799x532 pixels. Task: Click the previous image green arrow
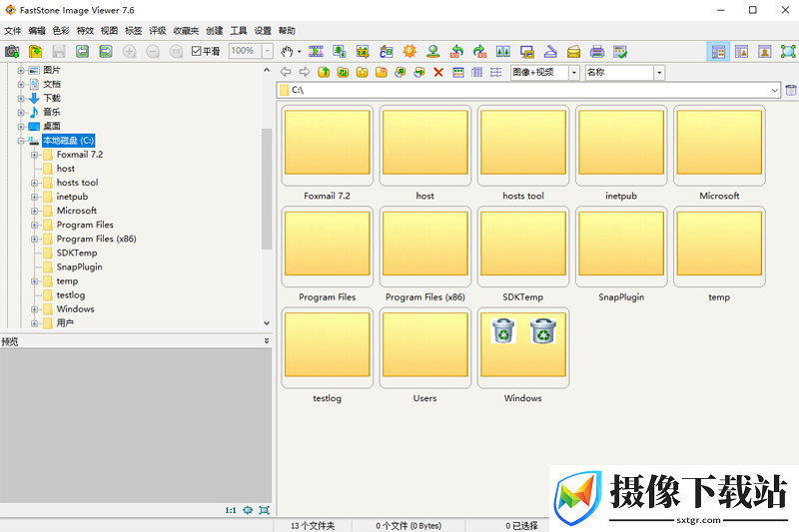83,52
